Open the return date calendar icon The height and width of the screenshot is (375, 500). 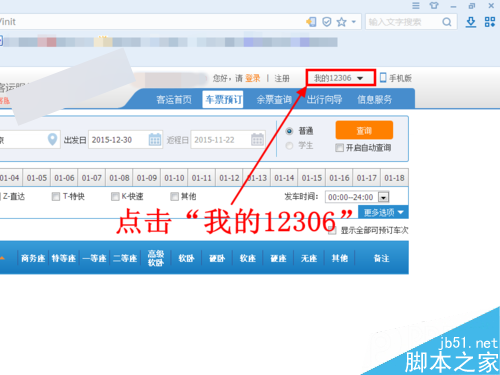click(257, 139)
